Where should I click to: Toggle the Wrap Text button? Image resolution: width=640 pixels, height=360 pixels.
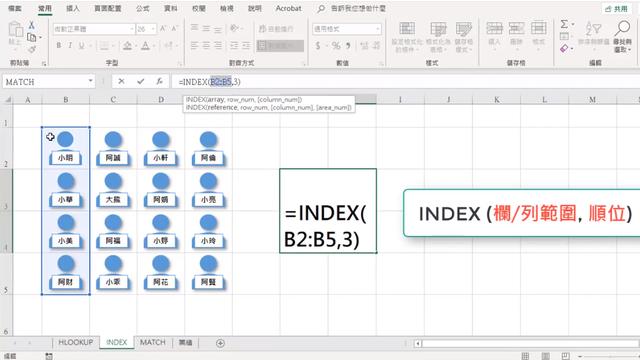(276, 29)
